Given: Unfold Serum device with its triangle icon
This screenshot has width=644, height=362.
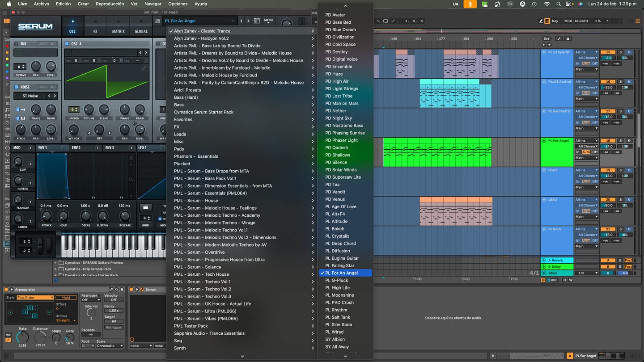Looking at the screenshot, I should click(137, 290).
